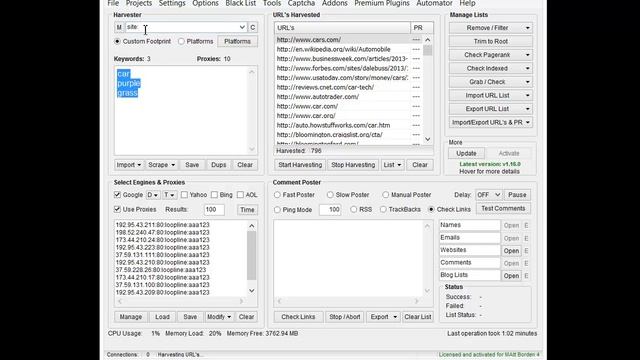Toggle Use Proxies checkbox
Image resolution: width=640 pixels, height=360 pixels.
(x=118, y=209)
